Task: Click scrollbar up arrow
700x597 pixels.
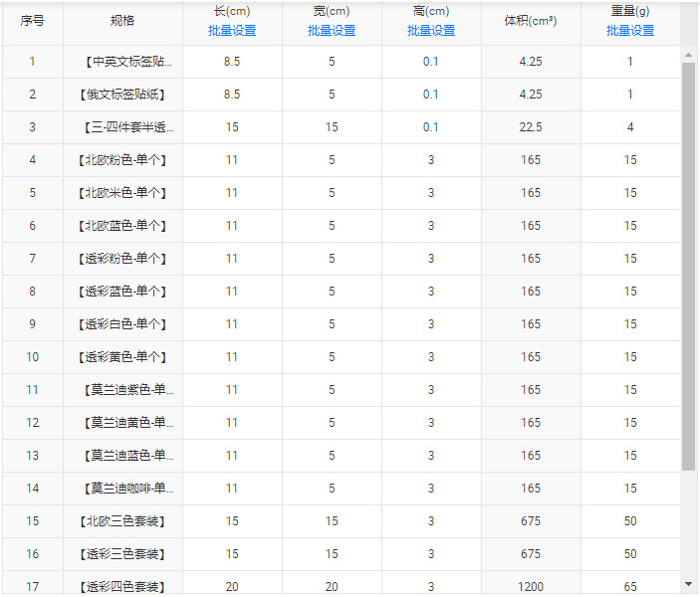Action: coord(688,56)
